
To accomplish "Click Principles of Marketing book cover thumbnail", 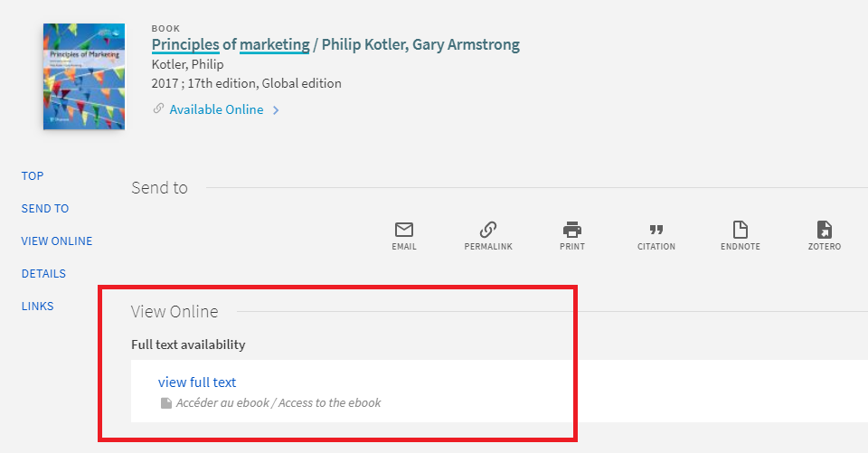I will pos(84,77).
